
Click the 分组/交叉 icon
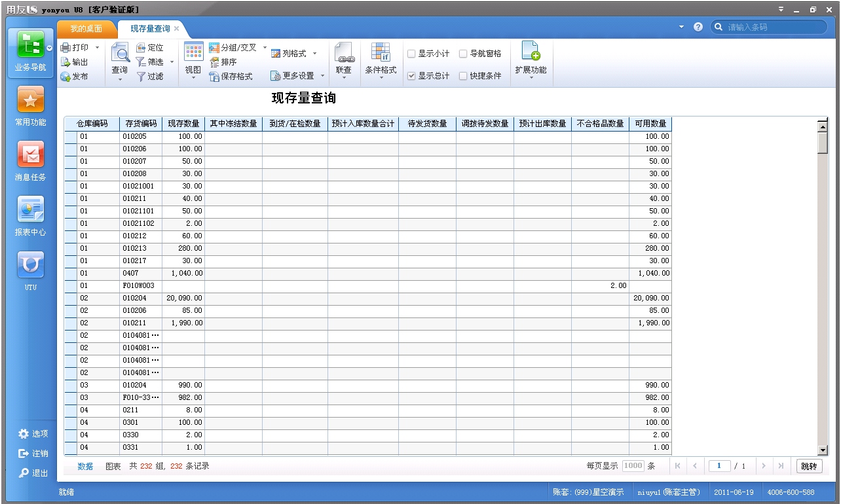tap(214, 48)
